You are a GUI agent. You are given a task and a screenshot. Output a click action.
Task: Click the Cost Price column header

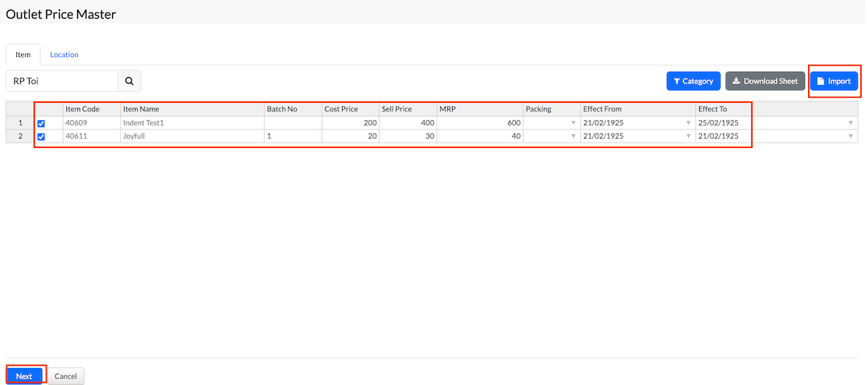coord(351,109)
